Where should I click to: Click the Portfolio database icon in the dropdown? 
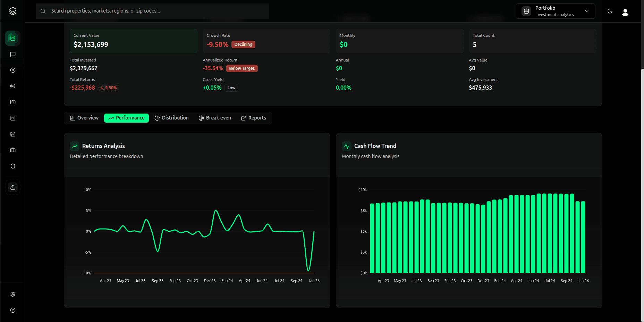coord(526,11)
